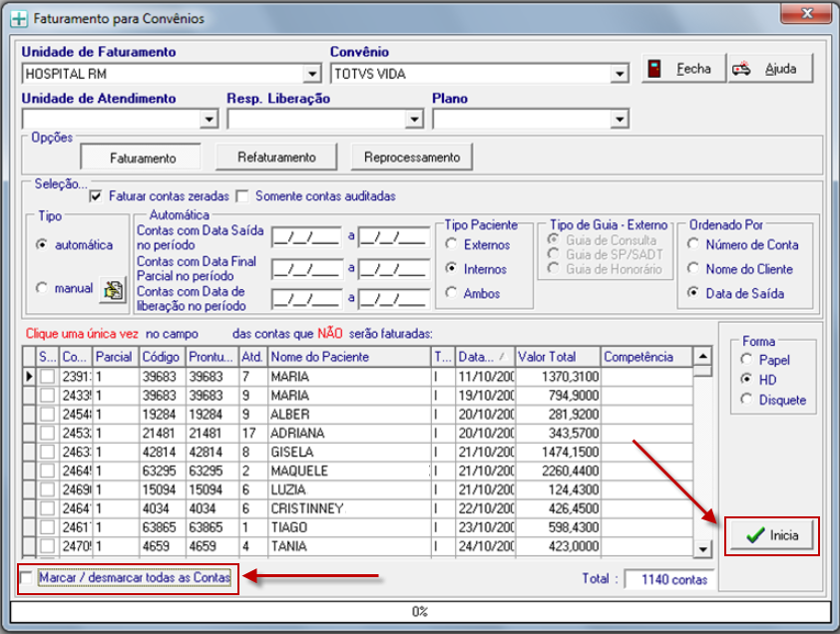Check the box in MARIA row 1370,3100
Viewport: 840px width, 634px height.
pyautogui.click(x=47, y=377)
